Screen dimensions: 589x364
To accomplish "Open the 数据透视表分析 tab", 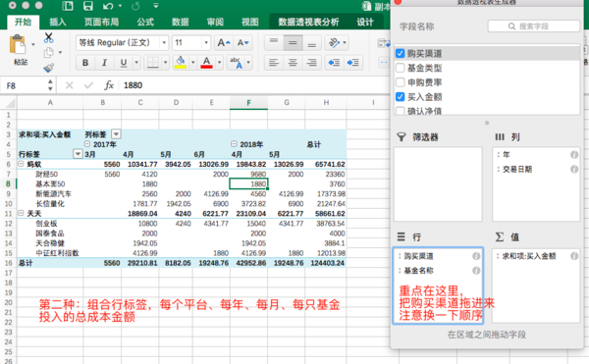I will click(x=308, y=22).
